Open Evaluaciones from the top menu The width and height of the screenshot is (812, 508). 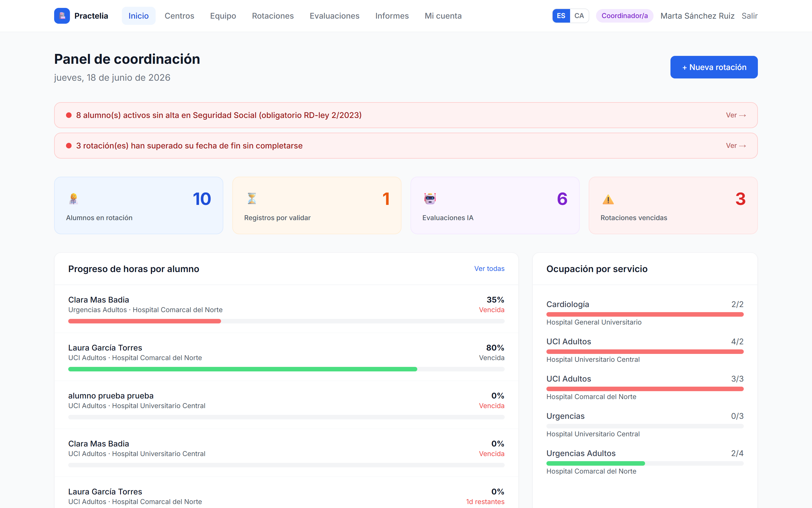[335, 16]
